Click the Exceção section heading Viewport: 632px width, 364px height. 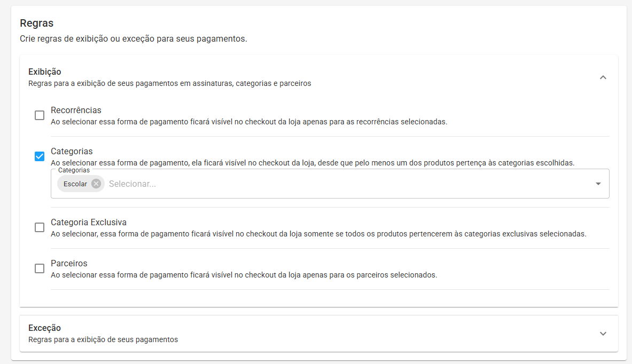coord(45,328)
